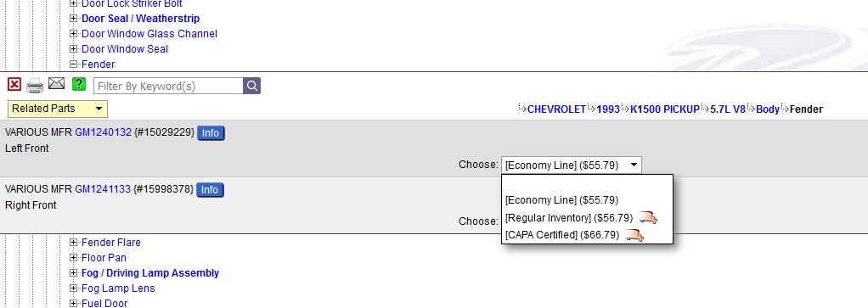This screenshot has height=308, width=868.
Task: Click the printer icon
Action: [x=35, y=86]
